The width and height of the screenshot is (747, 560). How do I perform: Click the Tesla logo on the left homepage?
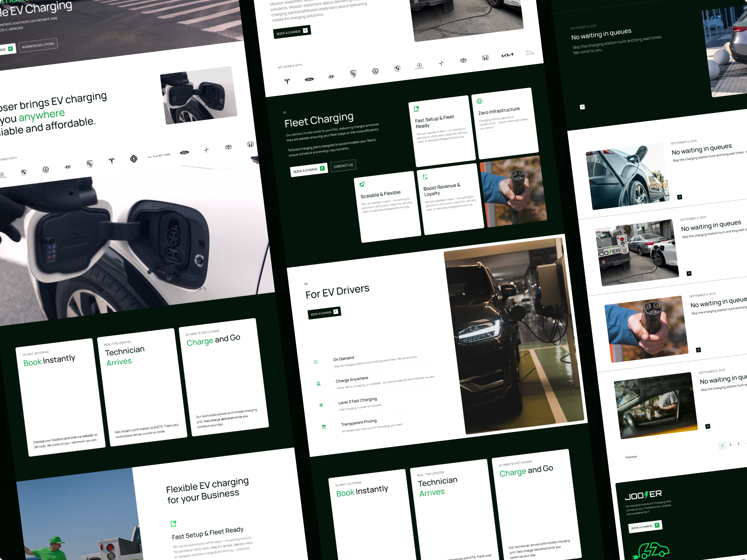coord(111,161)
